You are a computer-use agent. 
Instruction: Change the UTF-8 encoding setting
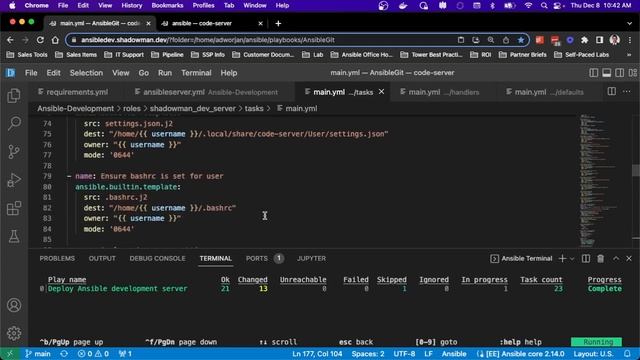(404, 353)
